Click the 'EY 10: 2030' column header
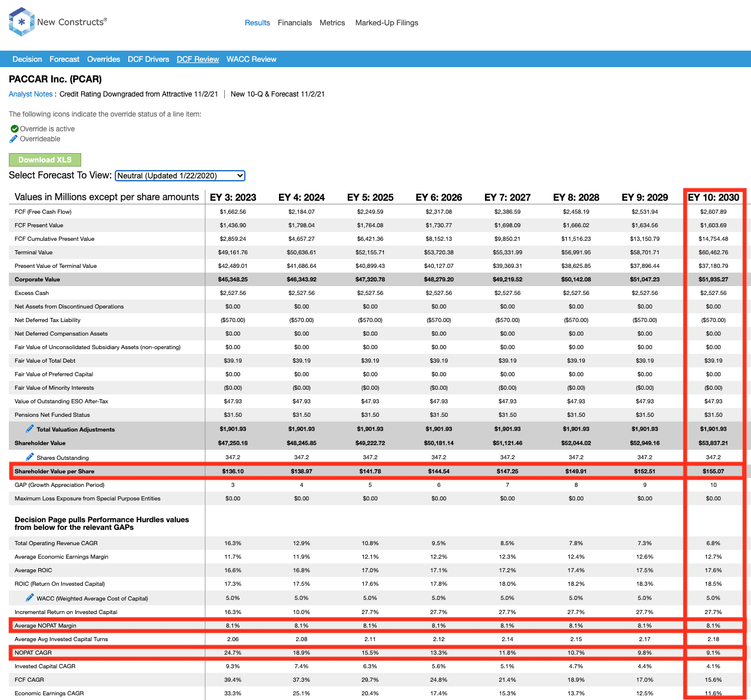Viewport: 751px width, 700px height. click(713, 197)
